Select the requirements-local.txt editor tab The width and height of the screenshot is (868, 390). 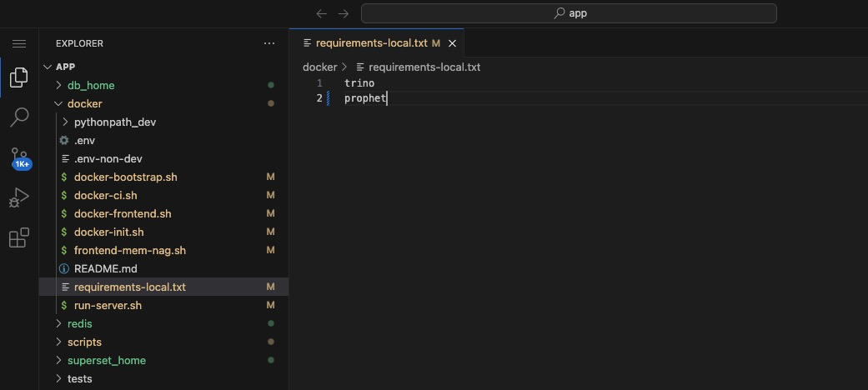tap(376, 43)
